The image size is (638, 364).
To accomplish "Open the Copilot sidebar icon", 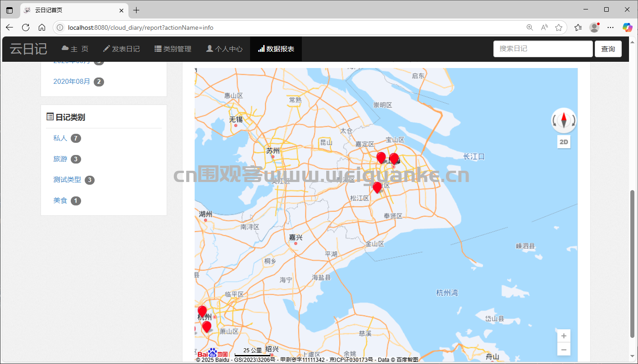I will [627, 27].
